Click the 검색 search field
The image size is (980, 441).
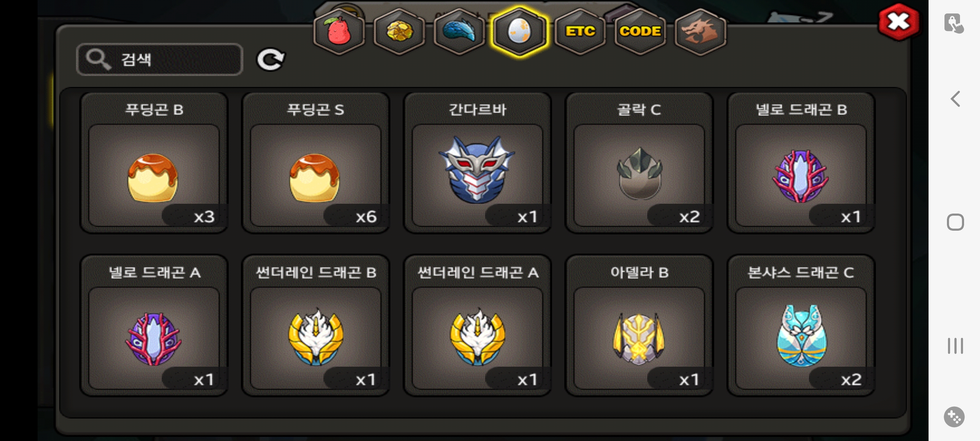coord(160,59)
